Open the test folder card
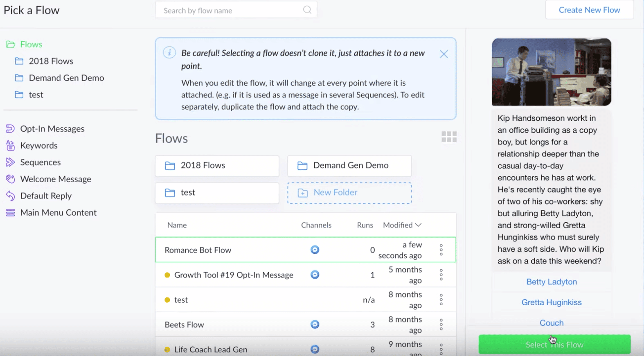The image size is (644, 356). 217,193
